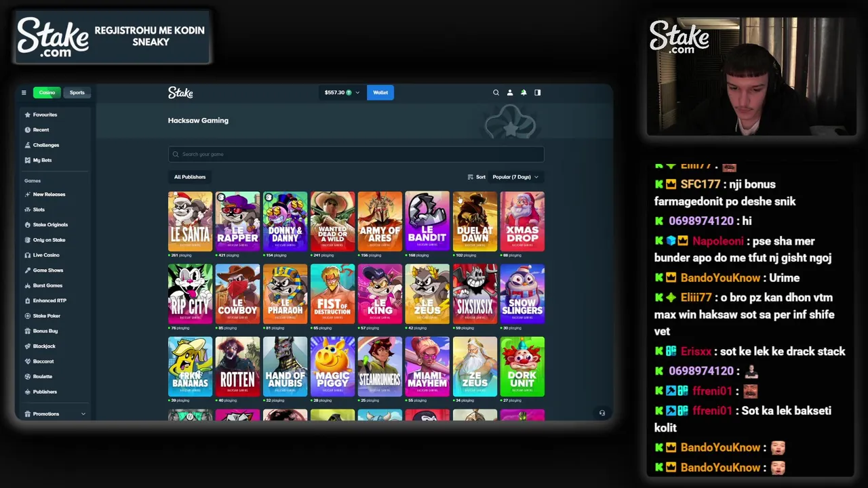
Task: Open the Army of Ares game thumbnail
Action: click(380, 221)
